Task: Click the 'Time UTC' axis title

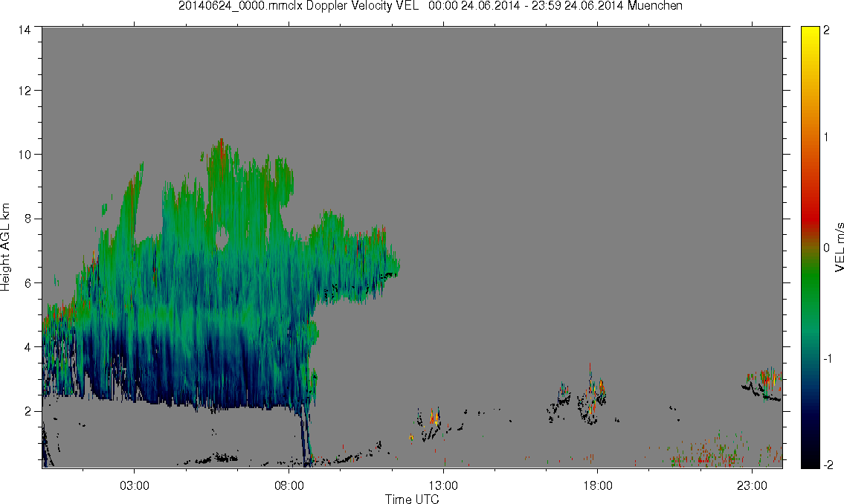Action: point(412,499)
